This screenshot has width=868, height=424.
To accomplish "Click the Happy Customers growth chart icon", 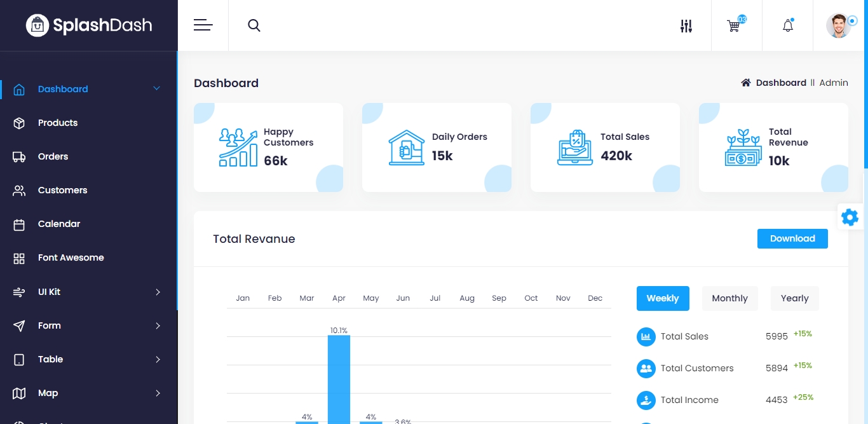I will [238, 147].
